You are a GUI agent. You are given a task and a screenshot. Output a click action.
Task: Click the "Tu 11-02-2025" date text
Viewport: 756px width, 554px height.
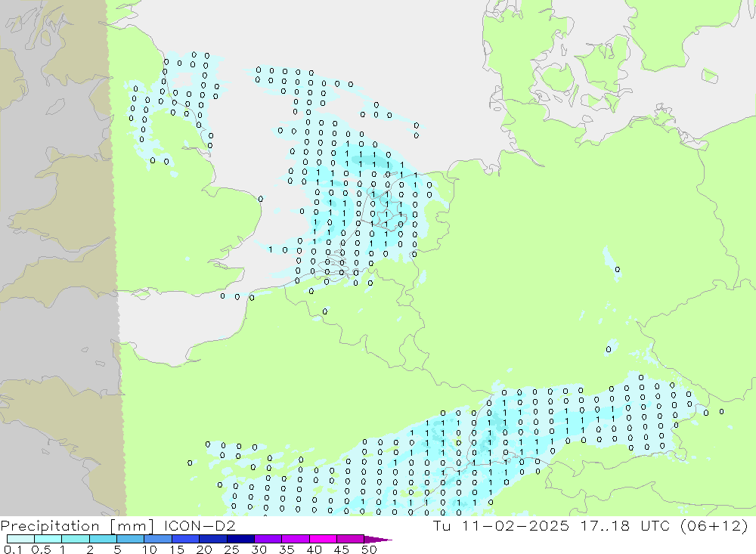pyautogui.click(x=501, y=525)
